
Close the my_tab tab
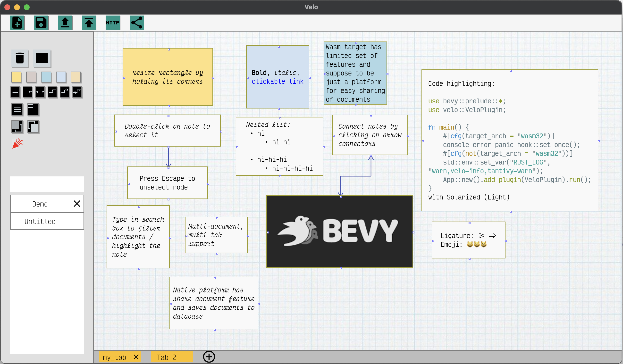tap(136, 357)
